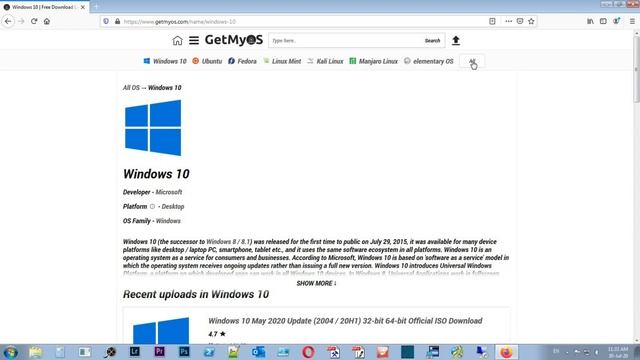Screen dimensions: 640x360
Task: Open tracking protection shield icon
Action: (x=106, y=21)
